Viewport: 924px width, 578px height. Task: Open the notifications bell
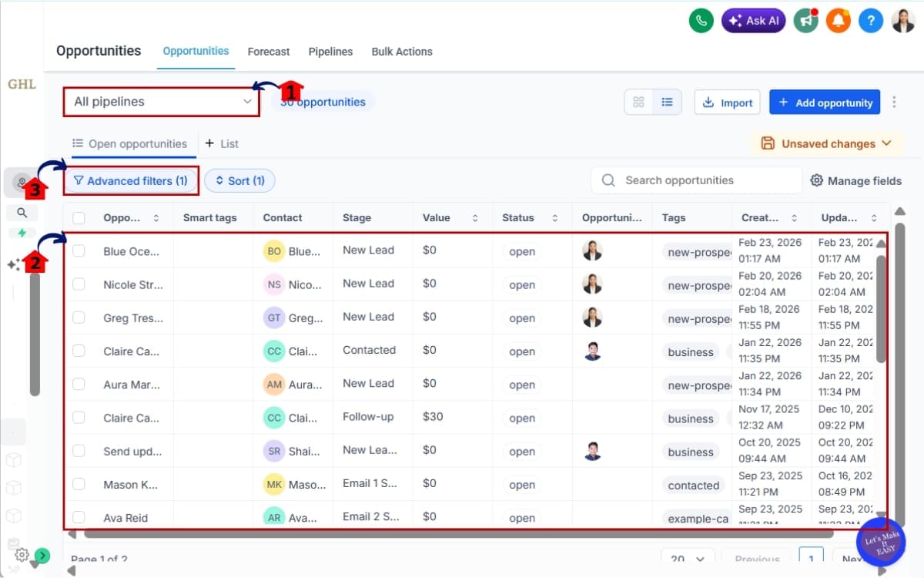(838, 21)
